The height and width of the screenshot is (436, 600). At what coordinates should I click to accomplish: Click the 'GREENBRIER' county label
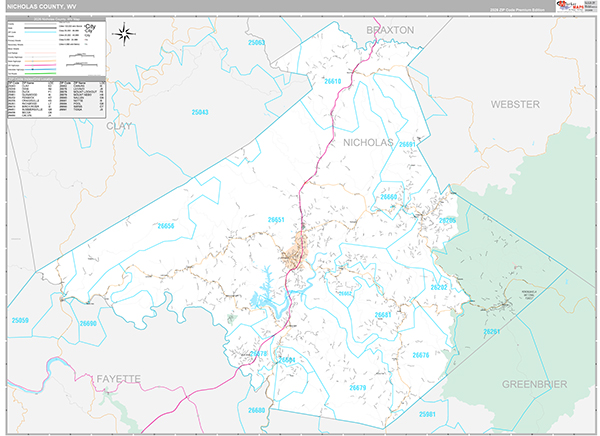pyautogui.click(x=534, y=384)
